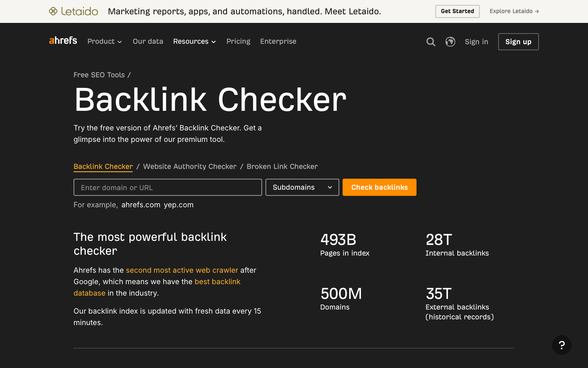The height and width of the screenshot is (368, 588).
Task: Click the Check backlinks button
Action: coord(379,187)
